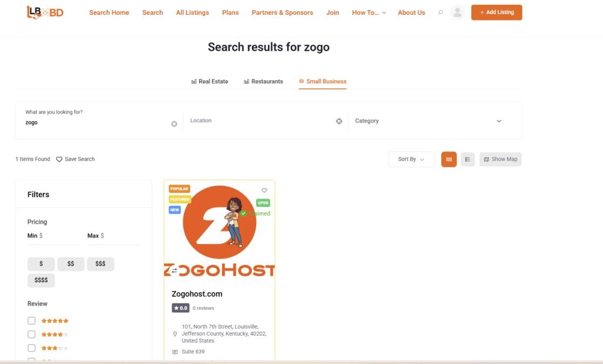
Task: Select the $$$ price filter
Action: (x=100, y=264)
